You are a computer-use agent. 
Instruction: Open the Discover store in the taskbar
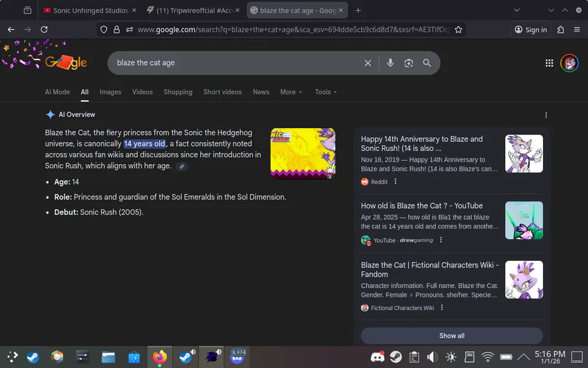pos(134,357)
